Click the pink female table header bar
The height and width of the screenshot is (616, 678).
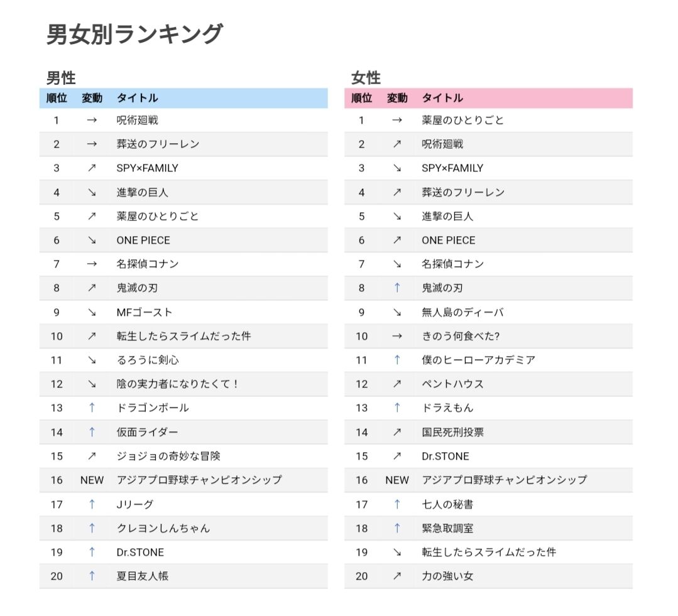coord(489,98)
